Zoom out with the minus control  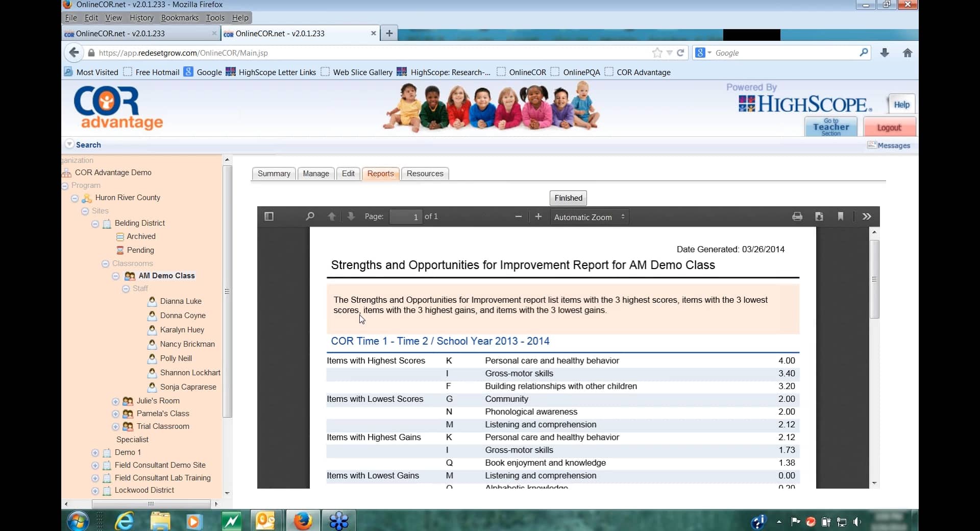click(x=519, y=216)
